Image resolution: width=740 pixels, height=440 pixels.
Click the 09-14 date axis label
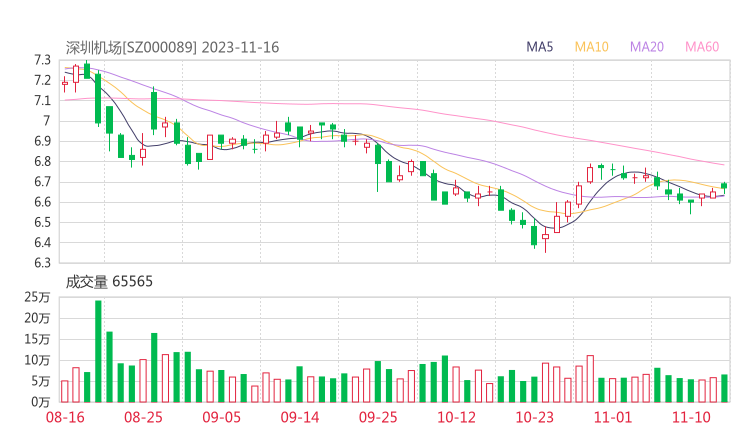coord(300,417)
